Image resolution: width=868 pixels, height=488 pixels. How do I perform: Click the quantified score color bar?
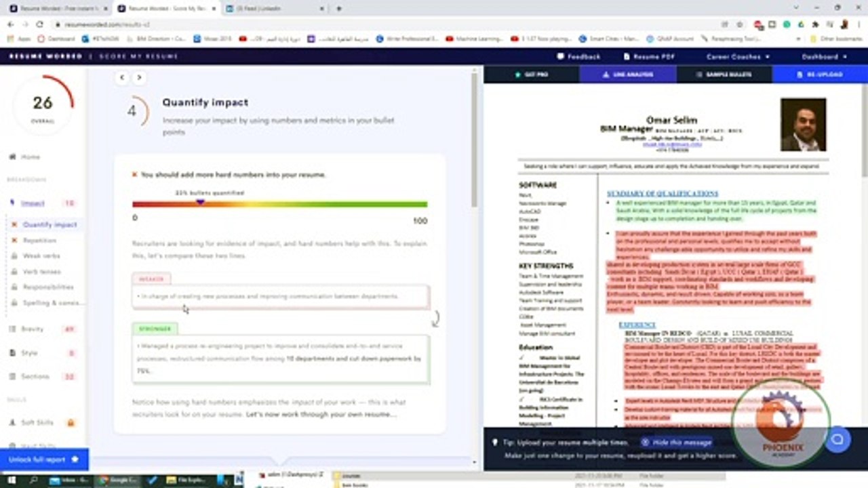pyautogui.click(x=279, y=204)
